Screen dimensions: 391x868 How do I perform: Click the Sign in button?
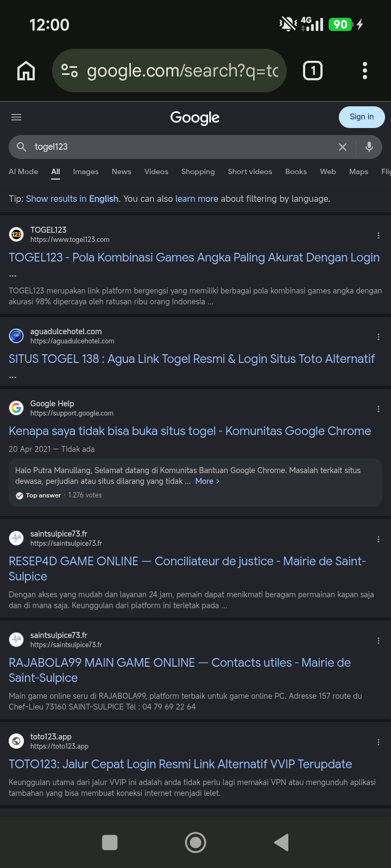tap(362, 117)
